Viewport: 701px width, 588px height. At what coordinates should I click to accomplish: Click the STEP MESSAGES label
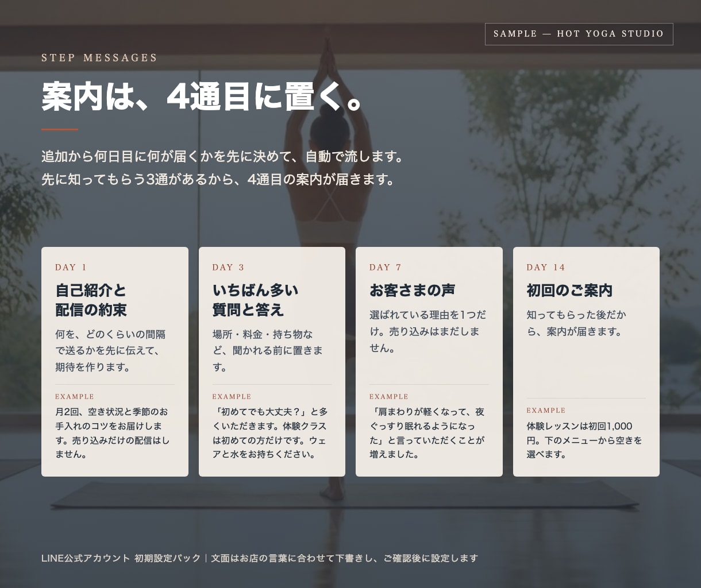pos(99,58)
